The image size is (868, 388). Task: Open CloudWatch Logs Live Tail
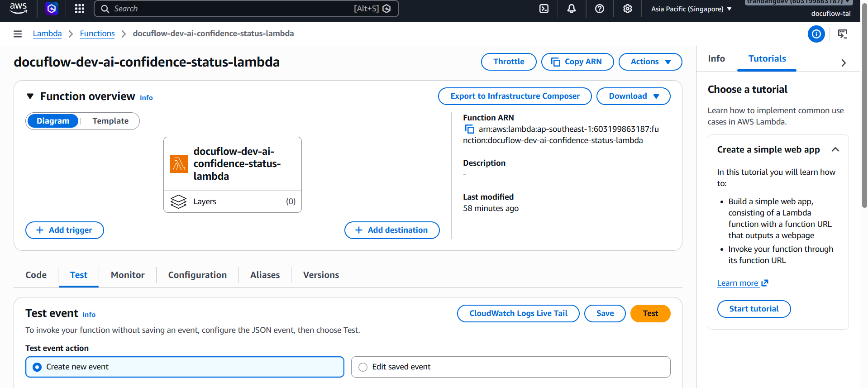pos(518,313)
